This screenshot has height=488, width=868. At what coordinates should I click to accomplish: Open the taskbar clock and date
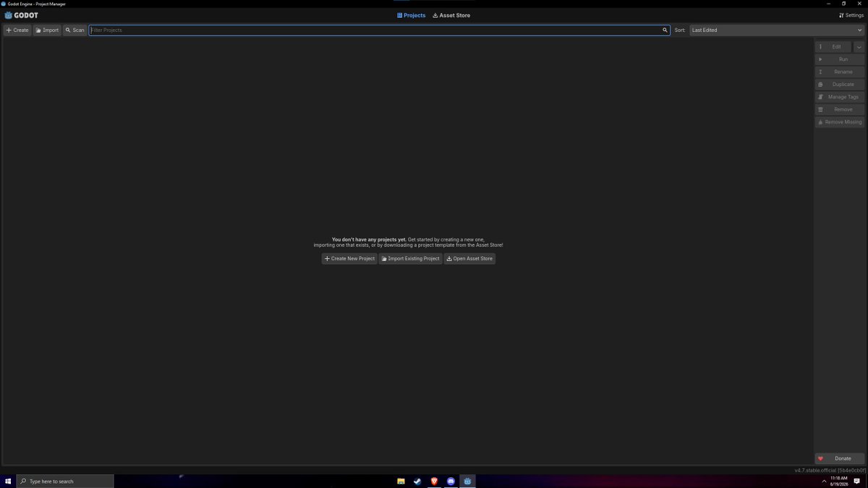coord(839,481)
